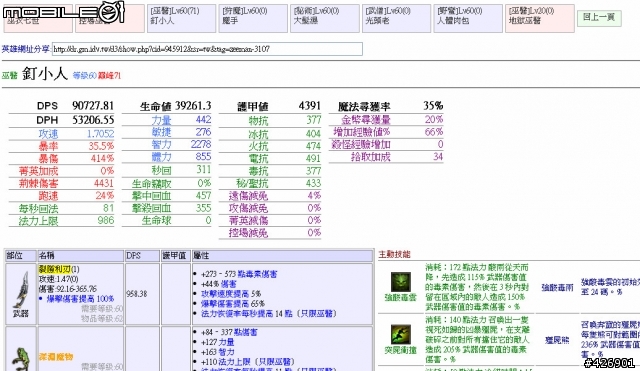The width and height of the screenshot is (640, 371).
Task: Click the red 巔峰71 paragon text
Action: pyautogui.click(x=109, y=76)
